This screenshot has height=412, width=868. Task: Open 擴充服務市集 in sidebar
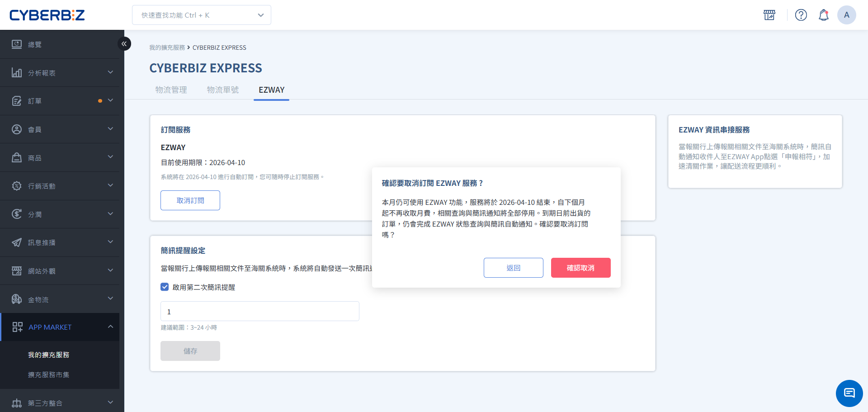click(x=48, y=374)
